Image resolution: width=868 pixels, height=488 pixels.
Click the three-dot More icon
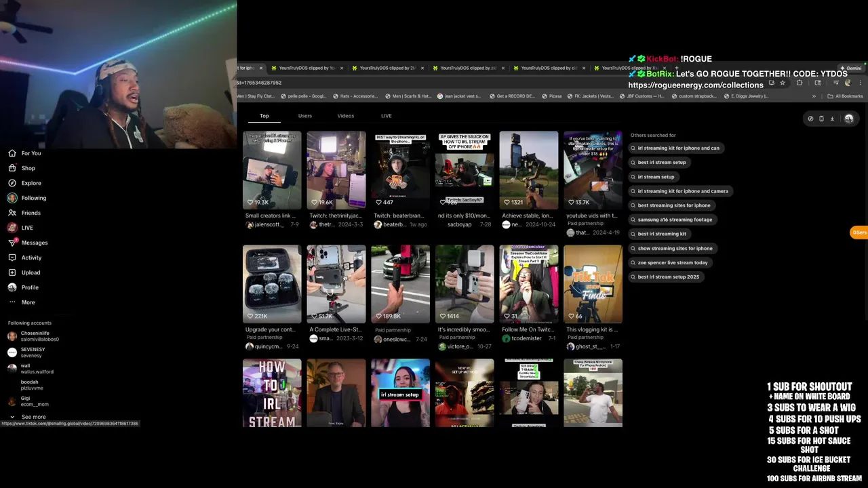pyautogui.click(x=12, y=302)
